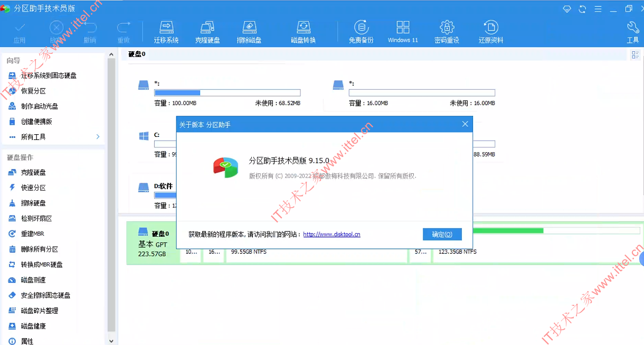Click the Apply (应用) checkmark button
This screenshot has width=644, height=345.
(x=20, y=32)
